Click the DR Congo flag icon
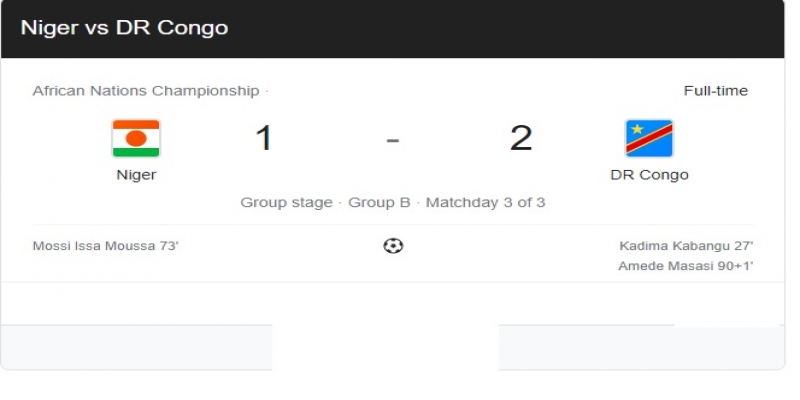The height and width of the screenshot is (400, 800). tap(649, 139)
